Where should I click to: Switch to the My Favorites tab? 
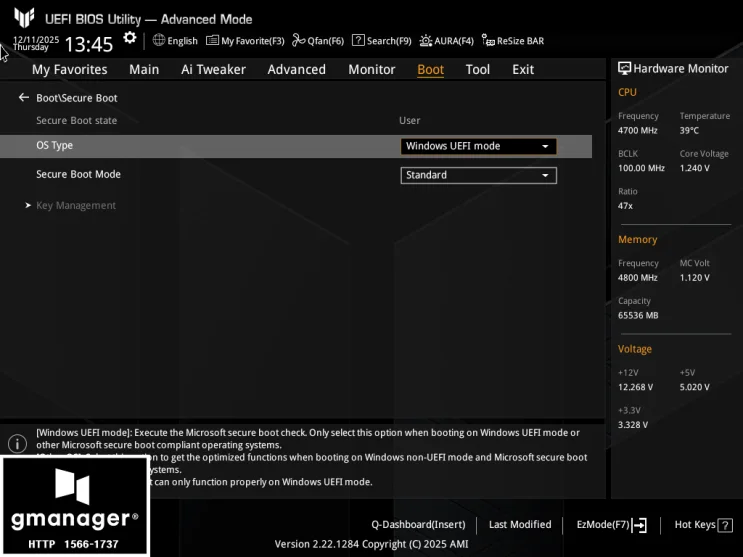pyautogui.click(x=70, y=70)
